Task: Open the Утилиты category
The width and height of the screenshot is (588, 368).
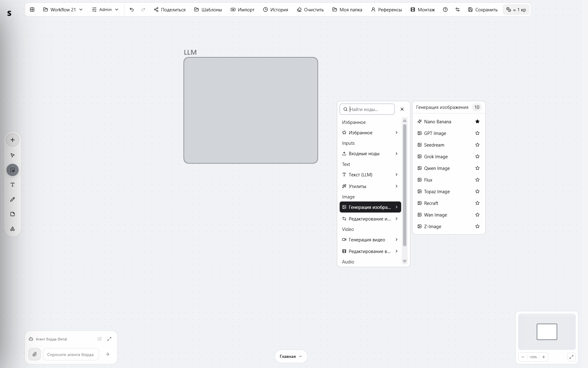Action: click(370, 186)
